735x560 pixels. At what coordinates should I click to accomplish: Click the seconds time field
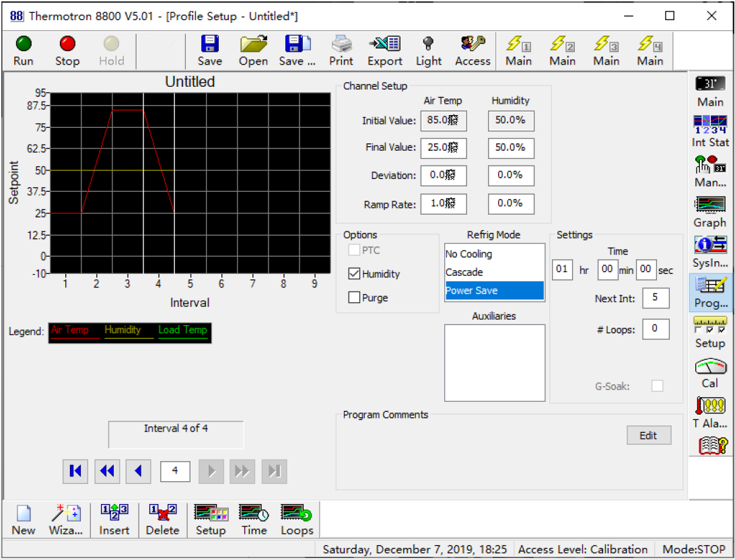coord(646,269)
